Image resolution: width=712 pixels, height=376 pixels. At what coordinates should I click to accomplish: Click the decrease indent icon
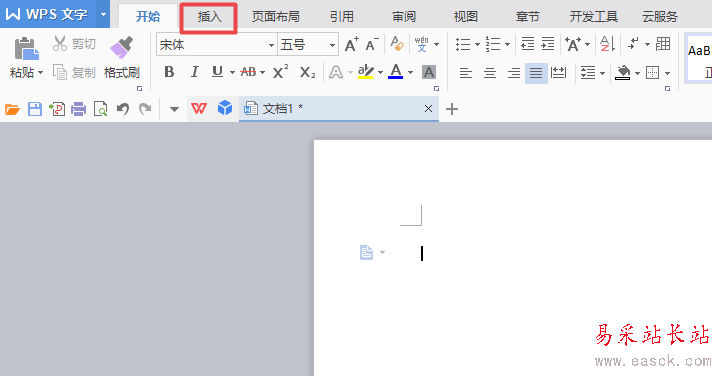(x=527, y=44)
